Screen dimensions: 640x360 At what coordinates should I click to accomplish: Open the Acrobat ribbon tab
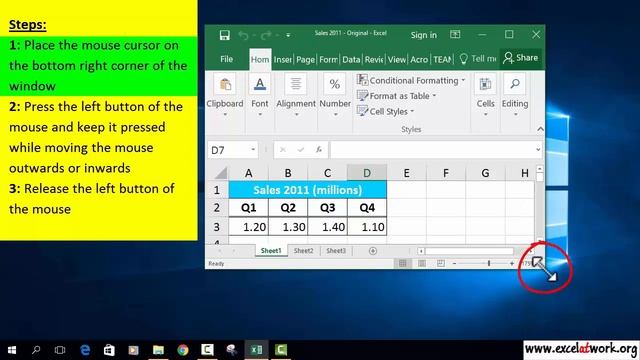pyautogui.click(x=419, y=60)
